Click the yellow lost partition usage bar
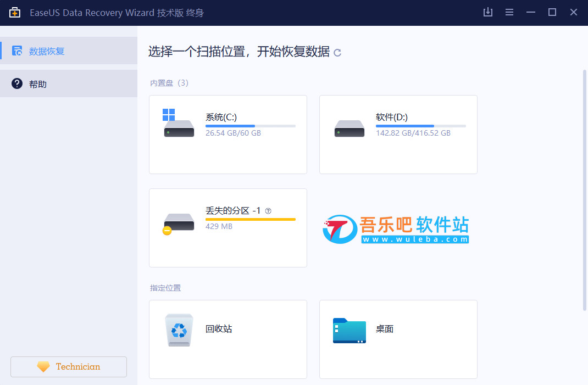Viewport: 588px width, 385px height. pos(251,219)
